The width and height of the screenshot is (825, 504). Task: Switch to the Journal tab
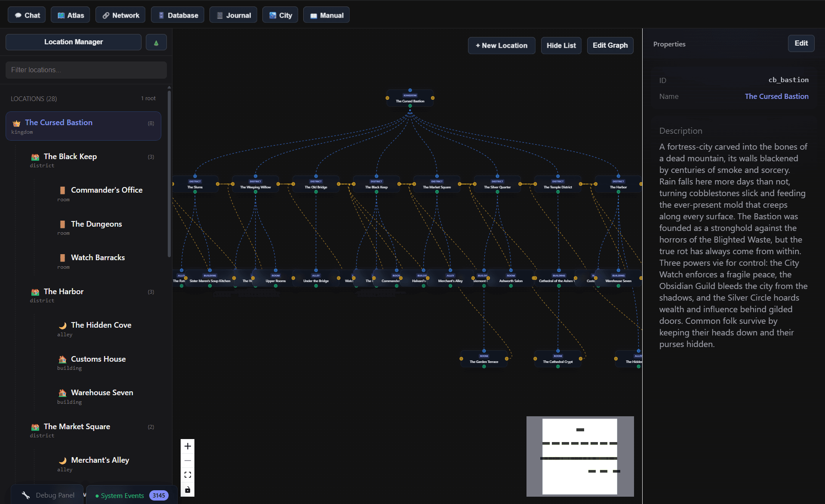click(x=233, y=15)
